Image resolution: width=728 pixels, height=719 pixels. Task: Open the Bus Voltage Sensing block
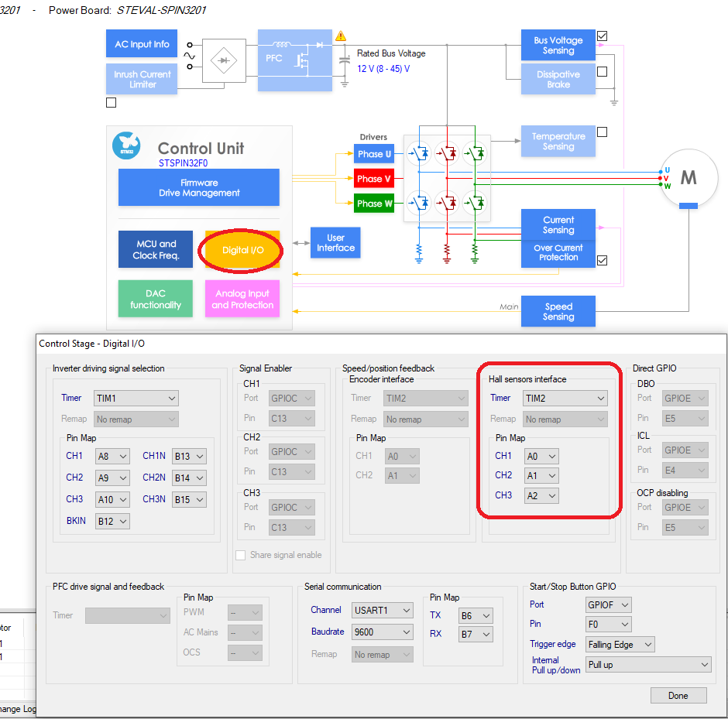558,45
